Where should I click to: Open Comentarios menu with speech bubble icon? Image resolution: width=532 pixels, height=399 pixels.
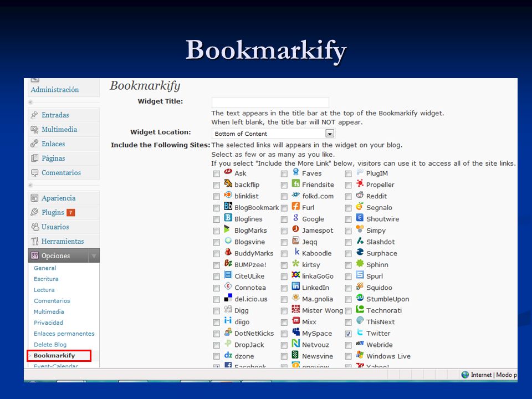61,173
